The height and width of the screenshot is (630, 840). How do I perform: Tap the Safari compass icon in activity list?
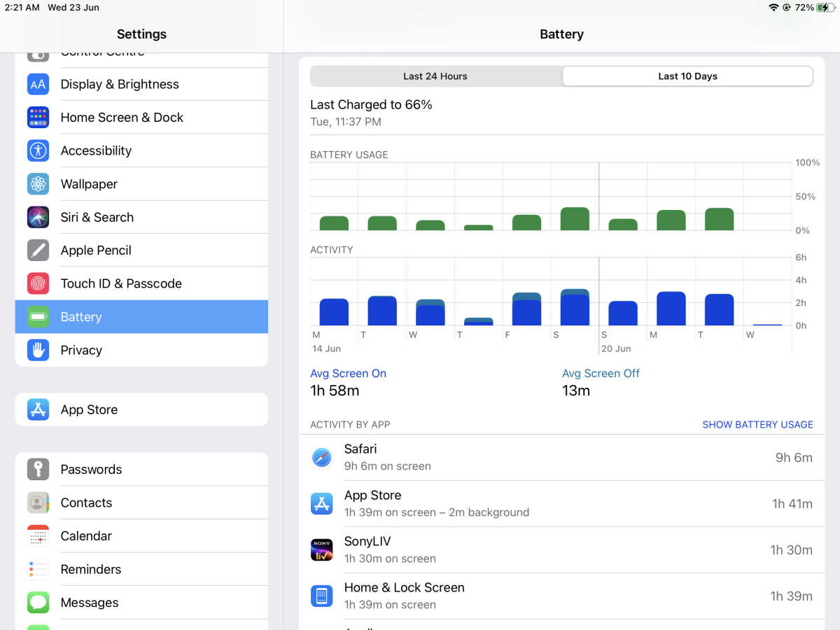[x=321, y=458]
